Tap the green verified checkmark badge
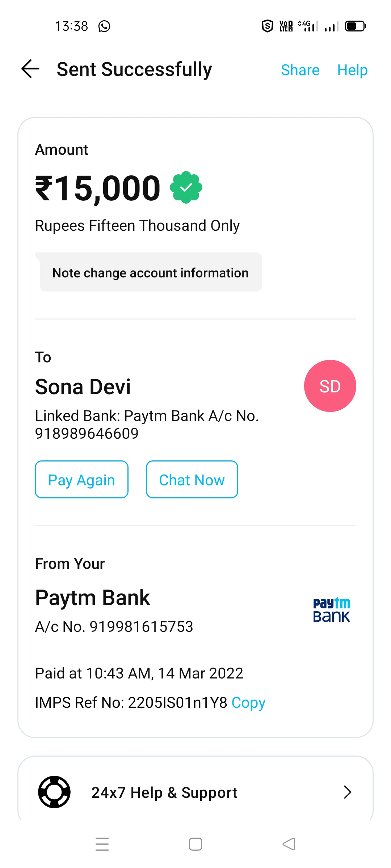This screenshot has width=391, height=868. (x=186, y=187)
